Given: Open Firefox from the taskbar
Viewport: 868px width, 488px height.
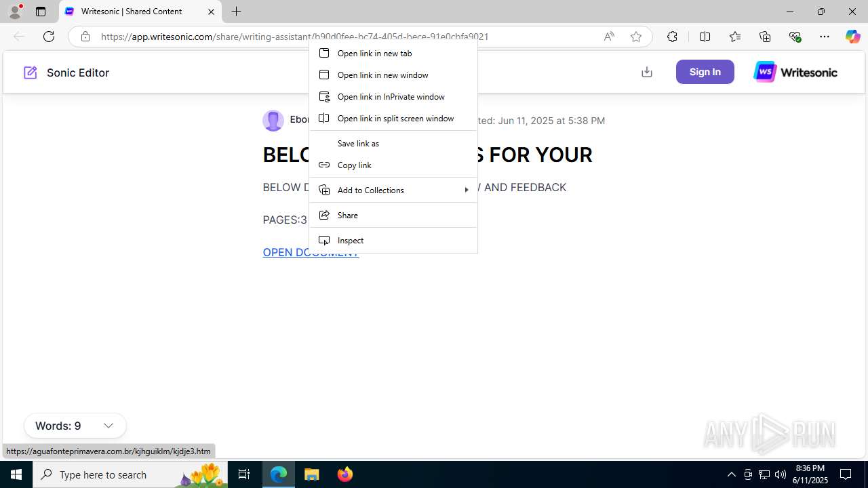Looking at the screenshot, I should coord(345,474).
